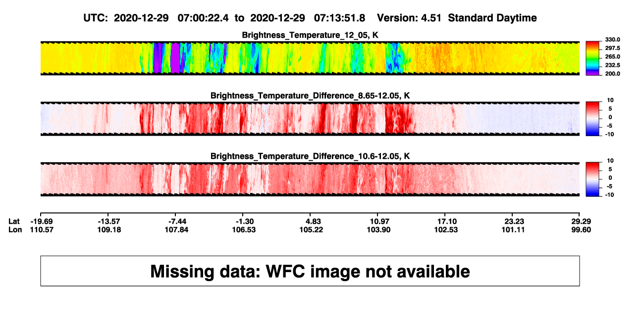Click longitude value 109.18
Screen dimensions: 644x330
coord(109,230)
